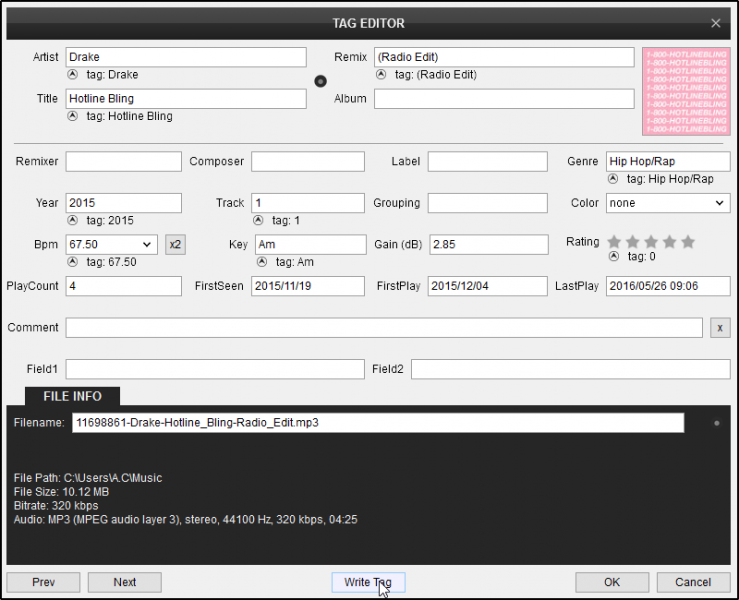
Task: Click the tag arrow icon under Bpm
Action: [x=72, y=262]
